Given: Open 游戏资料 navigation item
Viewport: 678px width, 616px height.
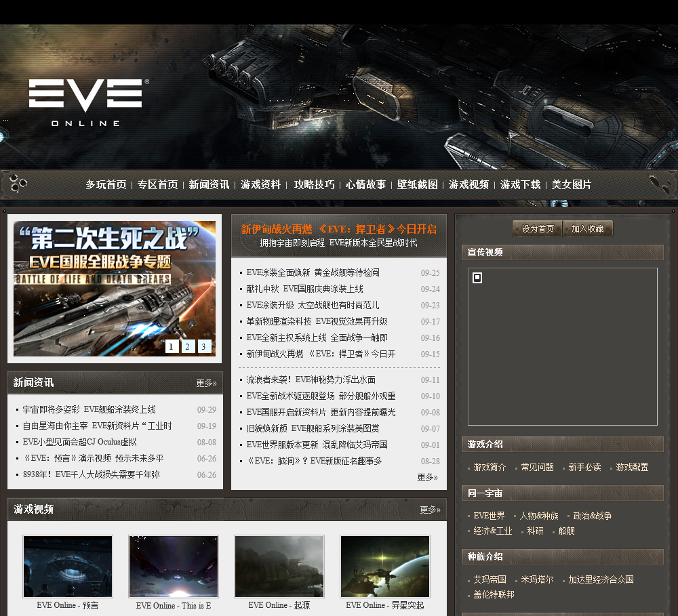Looking at the screenshot, I should click(261, 184).
